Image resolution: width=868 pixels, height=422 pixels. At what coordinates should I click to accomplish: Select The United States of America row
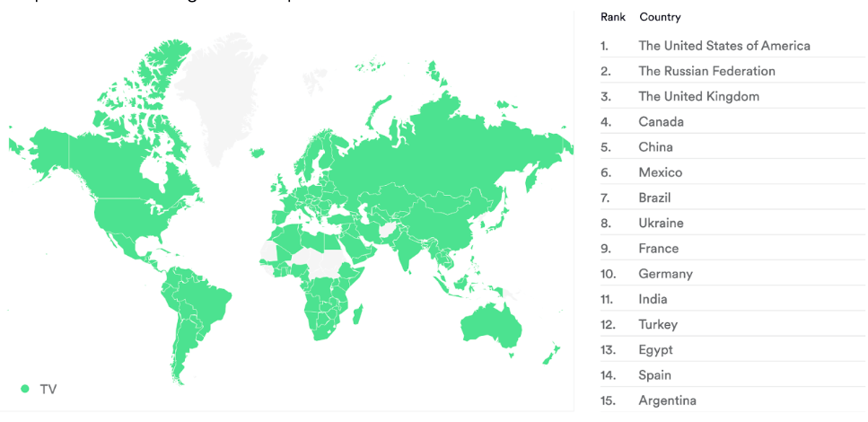click(732, 46)
